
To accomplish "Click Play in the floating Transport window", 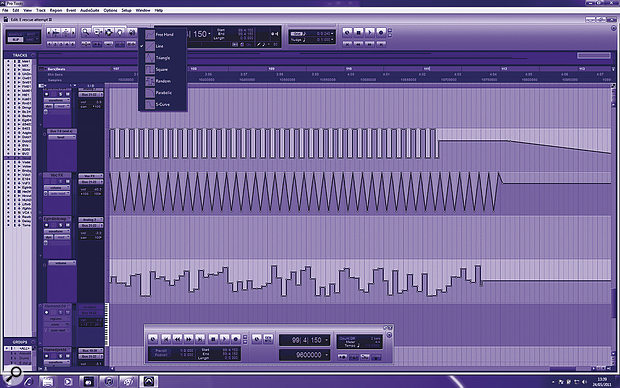I will click(x=224, y=339).
